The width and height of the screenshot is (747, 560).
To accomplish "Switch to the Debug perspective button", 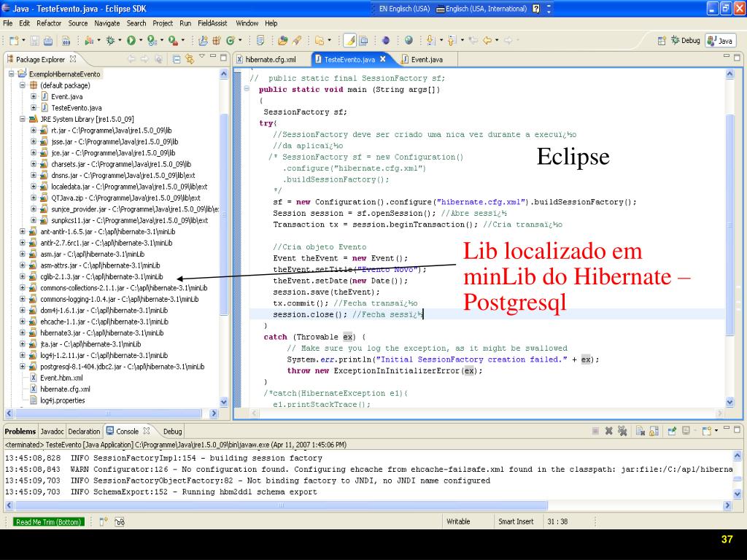I will pyautogui.click(x=686, y=41).
